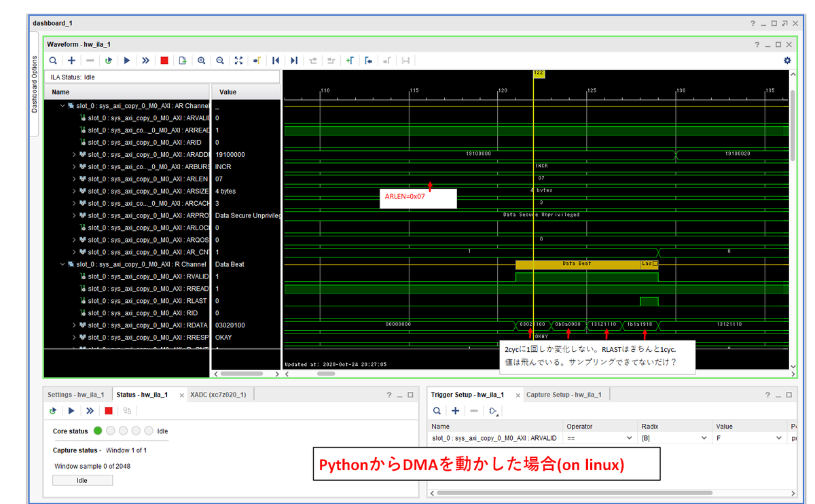
Task: Click the ARVALID probe row in Trigger Setup
Action: [612, 438]
